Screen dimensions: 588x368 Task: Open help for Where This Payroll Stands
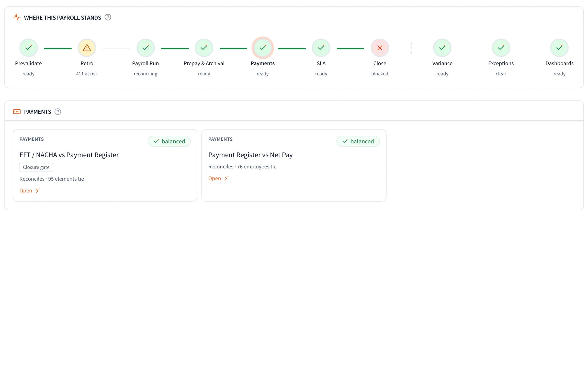pyautogui.click(x=108, y=17)
